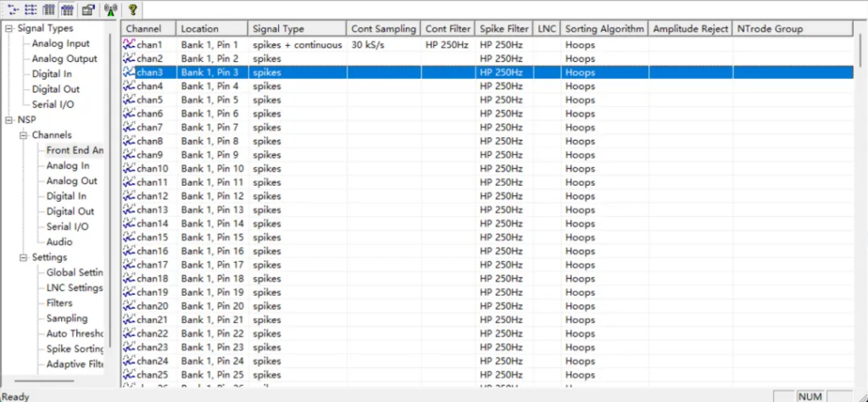Collapse the Signal Types tree node

tap(8, 29)
